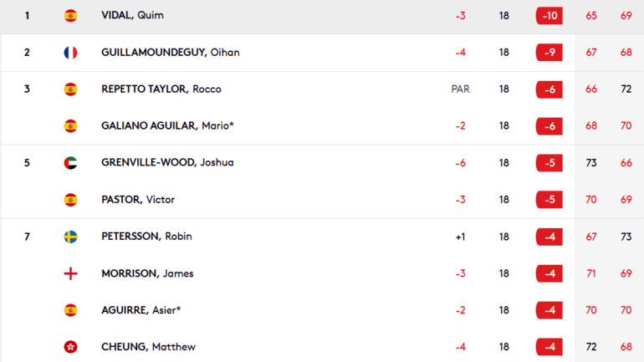Click Hong Kong flag beside Matthew Cheung

coord(70,347)
